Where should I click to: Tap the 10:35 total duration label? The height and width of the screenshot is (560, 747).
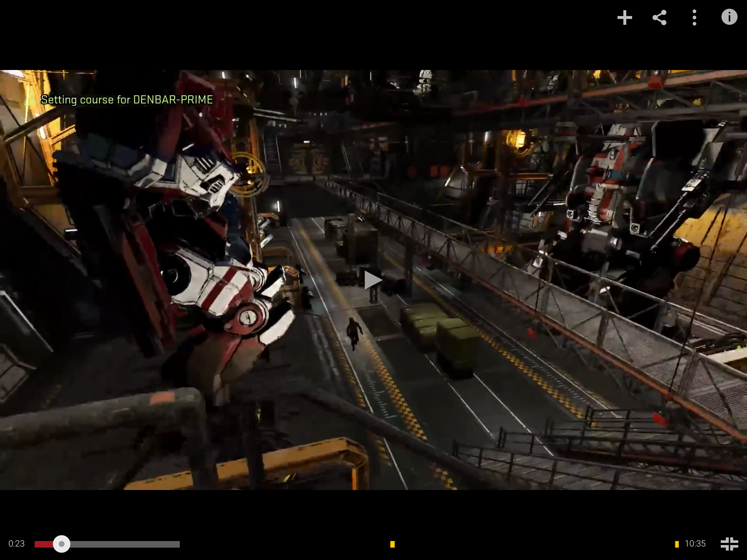[695, 544]
